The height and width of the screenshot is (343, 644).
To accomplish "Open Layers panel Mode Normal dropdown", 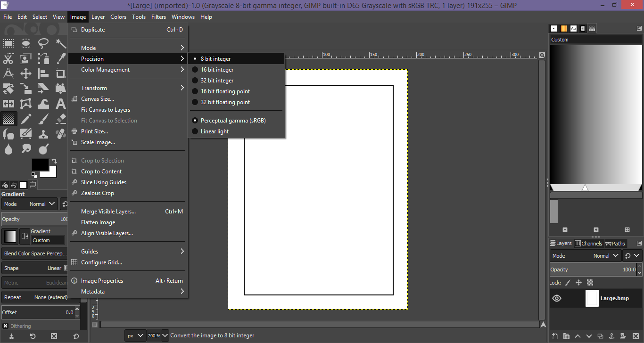I will pyautogui.click(x=586, y=256).
